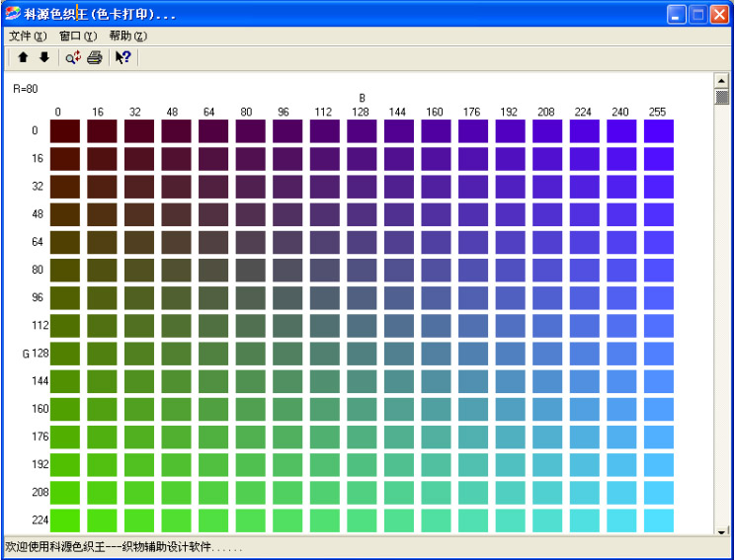Close the 科源色织王 window
Image resolution: width=735 pixels, height=560 pixels.
pos(719,15)
